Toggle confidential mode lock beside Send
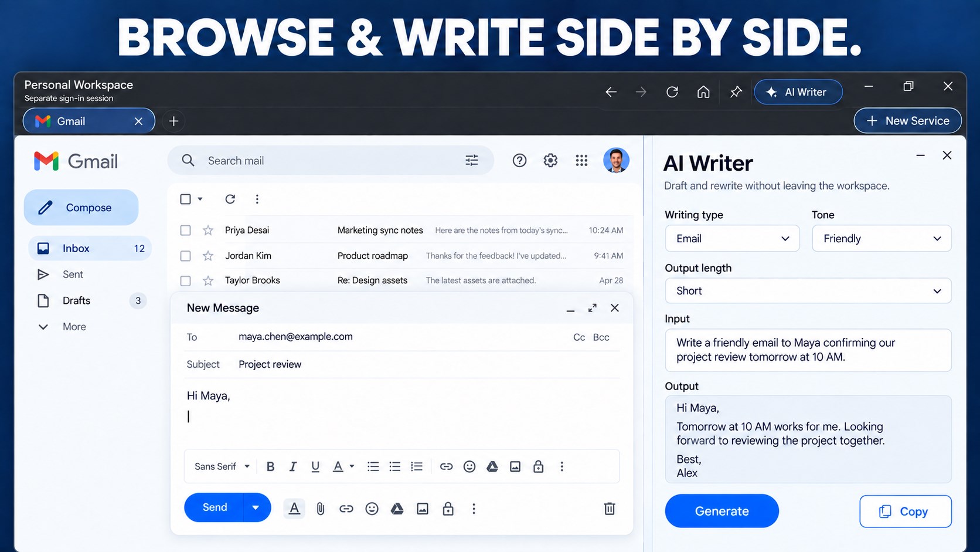The image size is (980, 552). [448, 509]
